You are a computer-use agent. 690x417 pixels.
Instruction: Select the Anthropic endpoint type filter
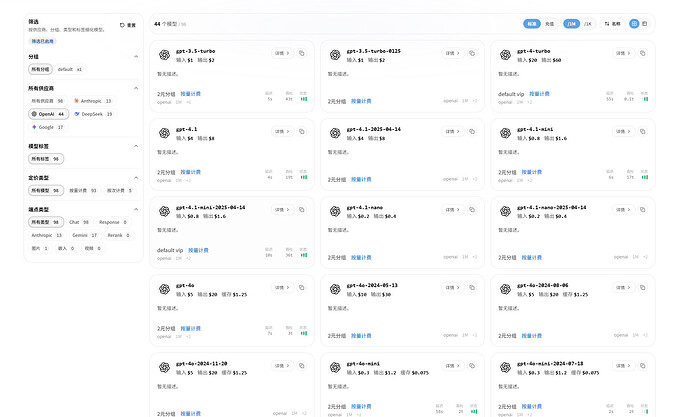point(46,236)
